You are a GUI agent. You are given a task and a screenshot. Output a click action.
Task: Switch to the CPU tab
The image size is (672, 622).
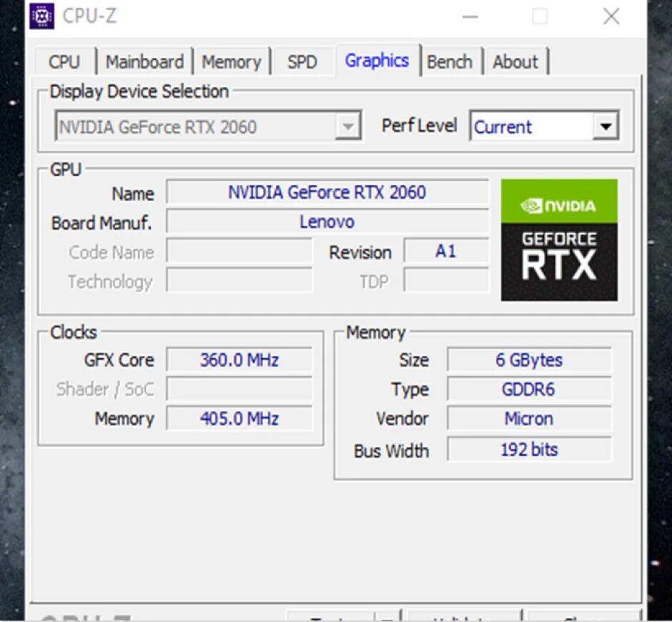(x=64, y=61)
